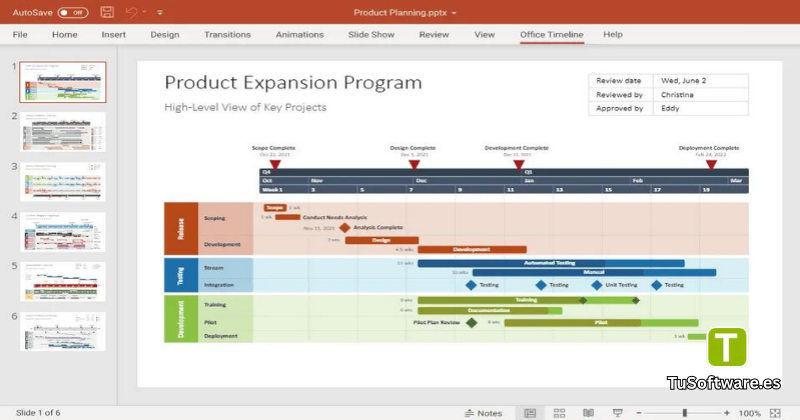Select the 'Product Expansion Program' slide title
Screen dimensions: 800x420
[x=293, y=82]
